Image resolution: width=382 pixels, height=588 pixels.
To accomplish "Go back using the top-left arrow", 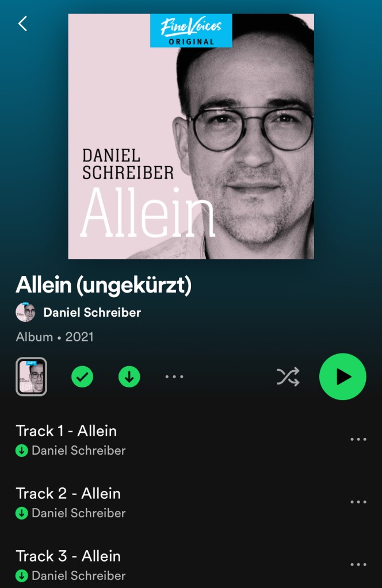I will [23, 24].
